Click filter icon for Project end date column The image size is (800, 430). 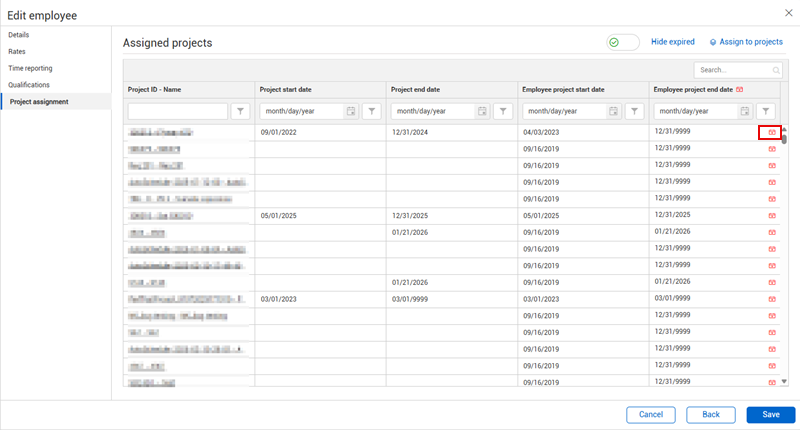(504, 111)
